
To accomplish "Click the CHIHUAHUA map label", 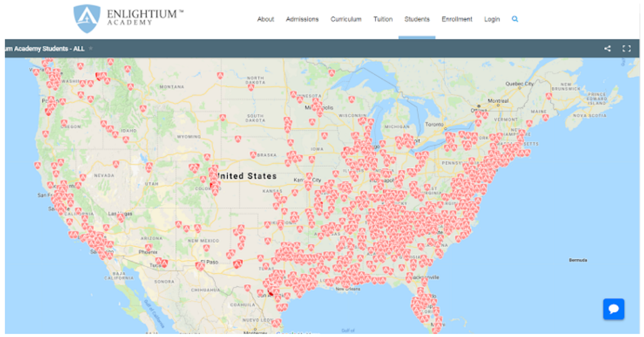I will click(205, 290).
